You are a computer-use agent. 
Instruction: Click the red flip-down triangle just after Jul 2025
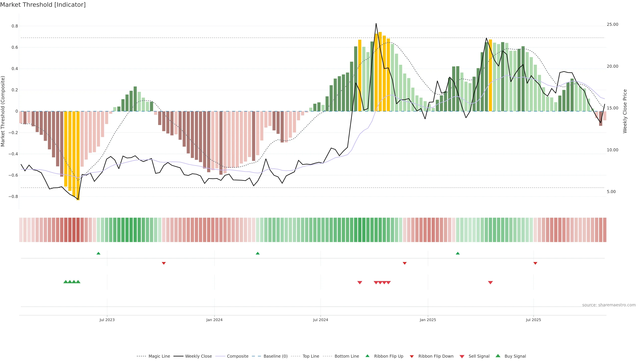click(x=535, y=263)
